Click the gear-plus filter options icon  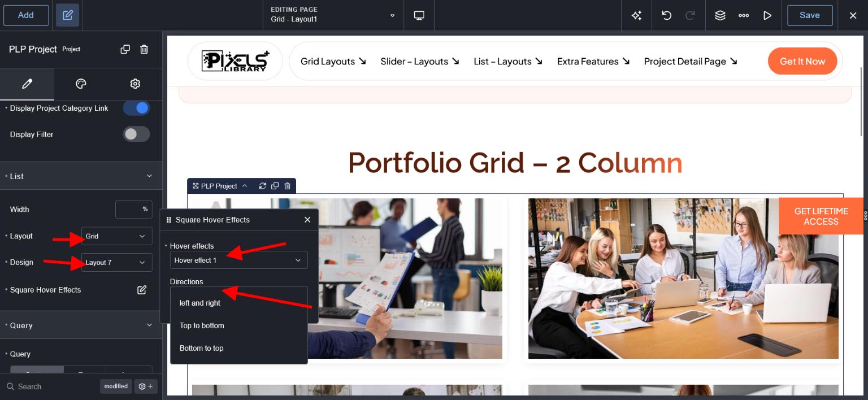[x=146, y=386]
